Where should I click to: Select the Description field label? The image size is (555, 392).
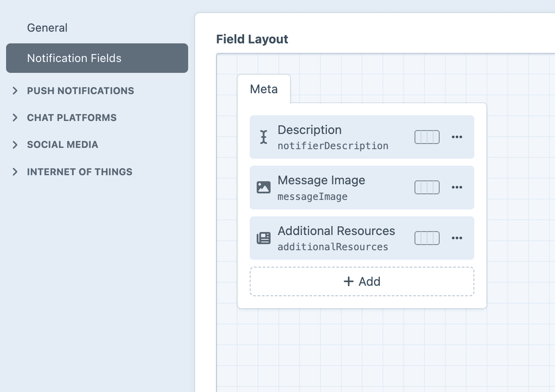310,130
